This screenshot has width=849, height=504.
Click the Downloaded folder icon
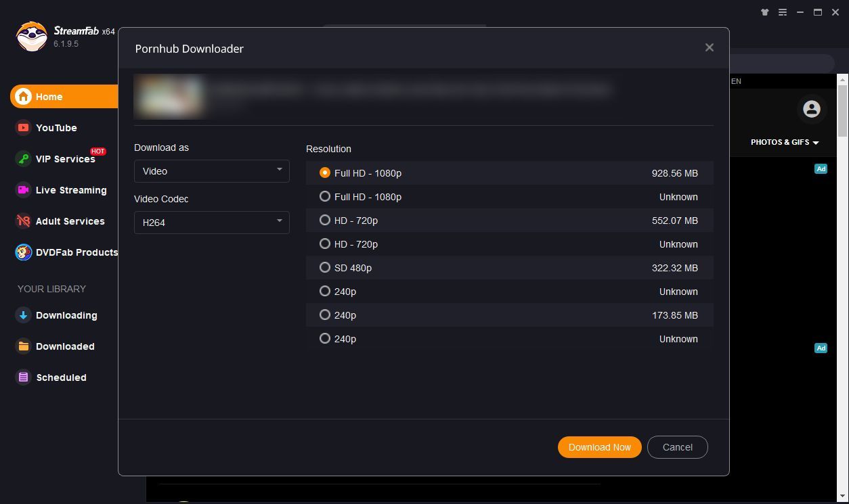pyautogui.click(x=24, y=346)
